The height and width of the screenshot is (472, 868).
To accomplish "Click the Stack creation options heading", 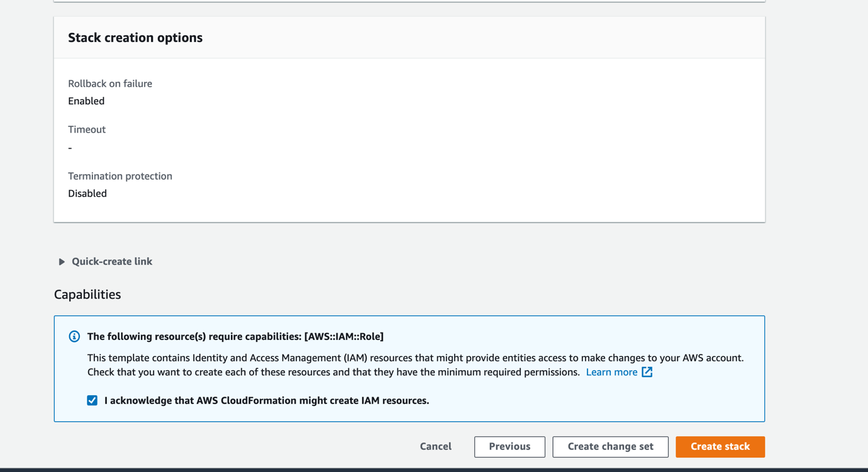I will click(x=135, y=38).
